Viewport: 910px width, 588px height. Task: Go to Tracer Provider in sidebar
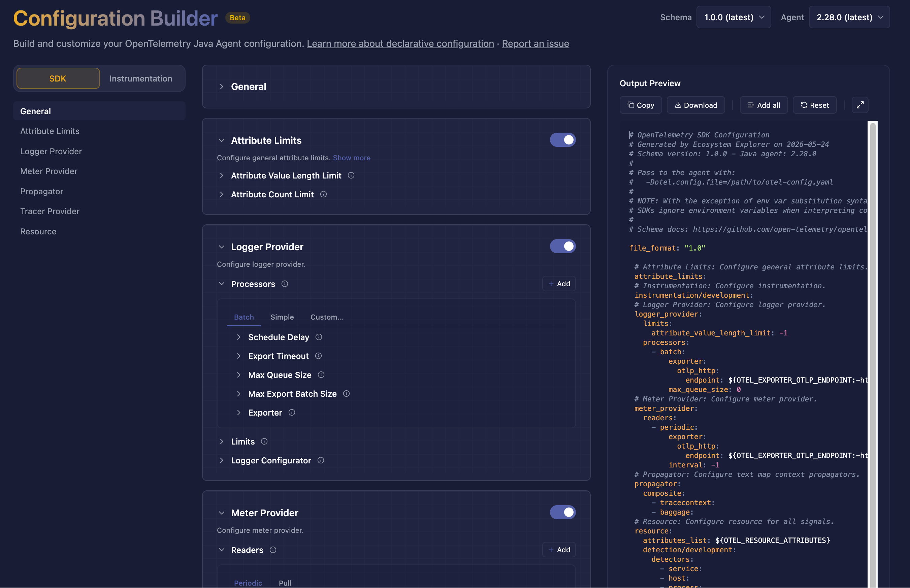99,211
